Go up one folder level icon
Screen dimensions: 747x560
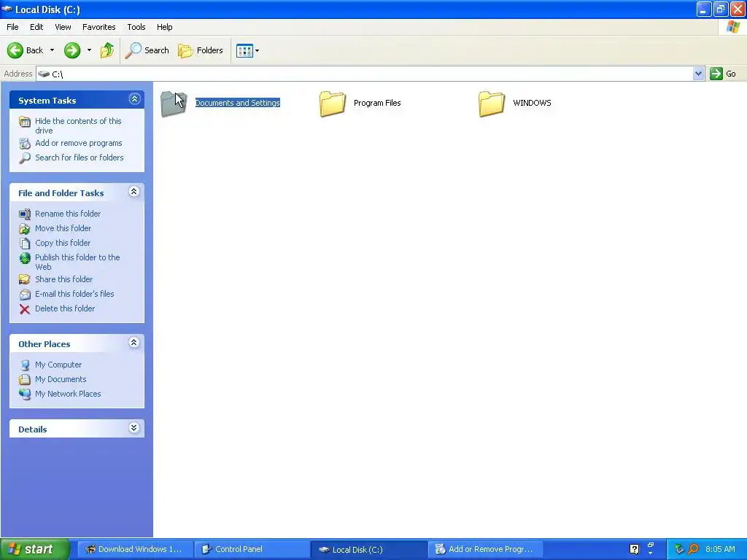(107, 50)
